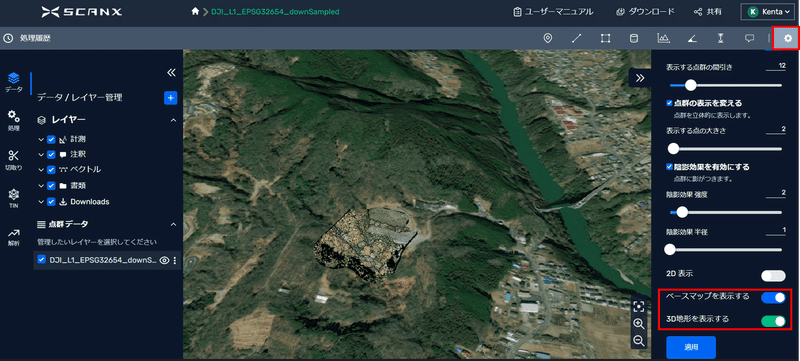The width and height of the screenshot is (800, 361).
Task: Toggle the ベクトル layer checkbox
Action: (x=51, y=170)
